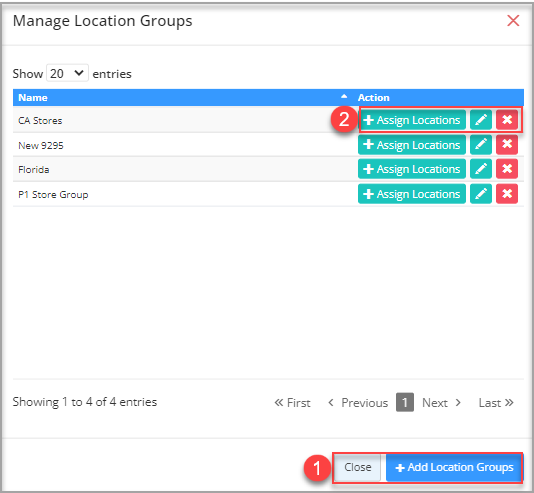534x493 pixels.
Task: Assign Locations to New 9295
Action: coord(411,145)
